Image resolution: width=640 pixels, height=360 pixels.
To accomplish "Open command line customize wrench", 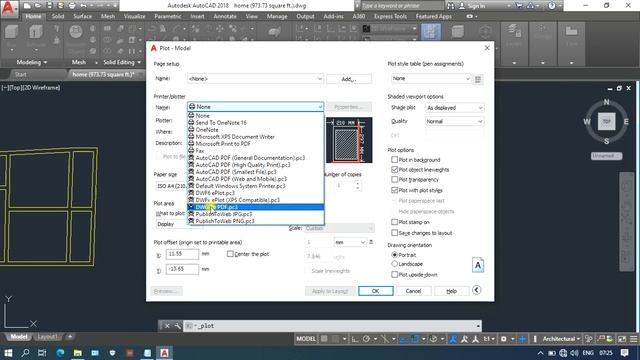I will coord(177,326).
